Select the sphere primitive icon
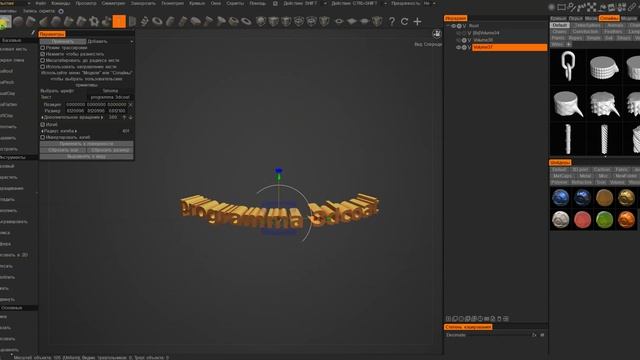This screenshot has width=640, height=360. click(x=18, y=21)
